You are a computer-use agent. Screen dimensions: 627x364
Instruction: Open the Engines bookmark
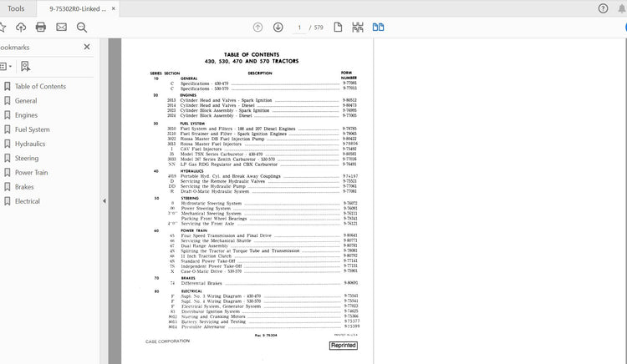coord(27,115)
